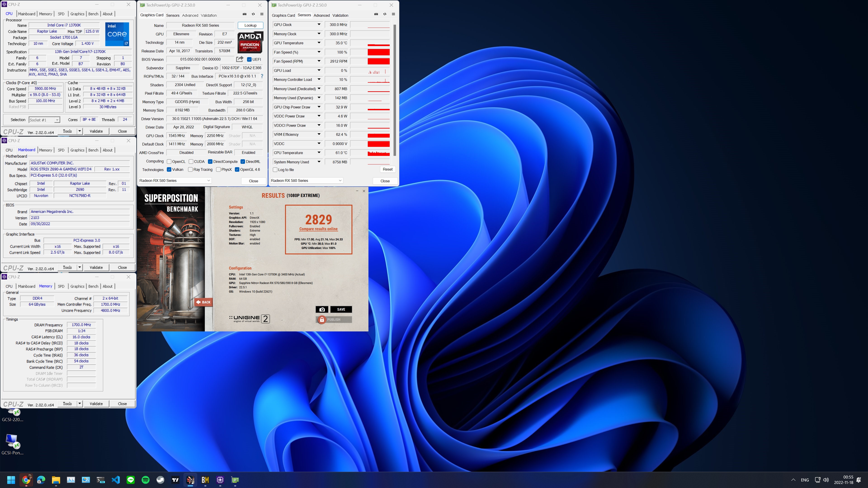Open the volume control in system tray
This screenshot has height=488, width=868.
click(x=826, y=480)
